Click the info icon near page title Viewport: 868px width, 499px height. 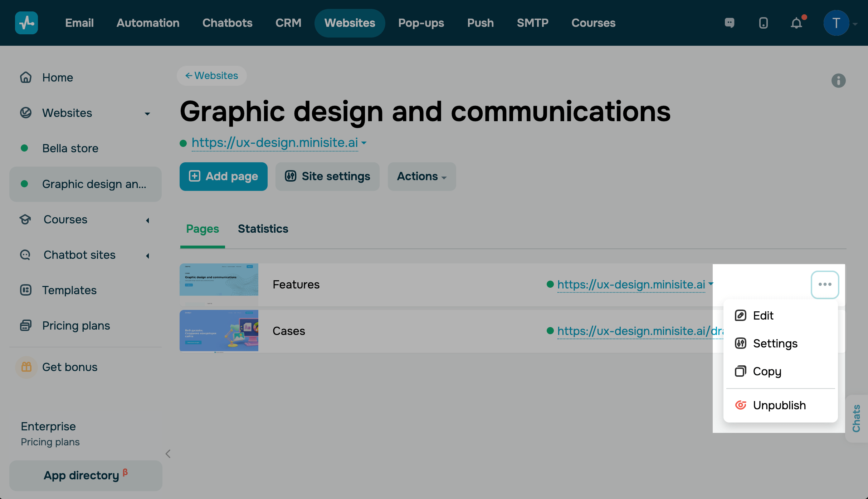[838, 80]
